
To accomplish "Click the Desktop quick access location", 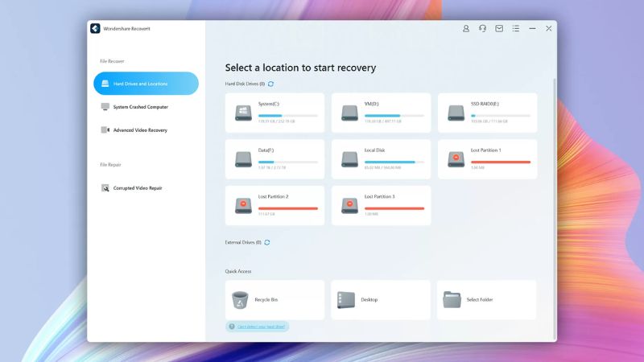I will 382,300.
